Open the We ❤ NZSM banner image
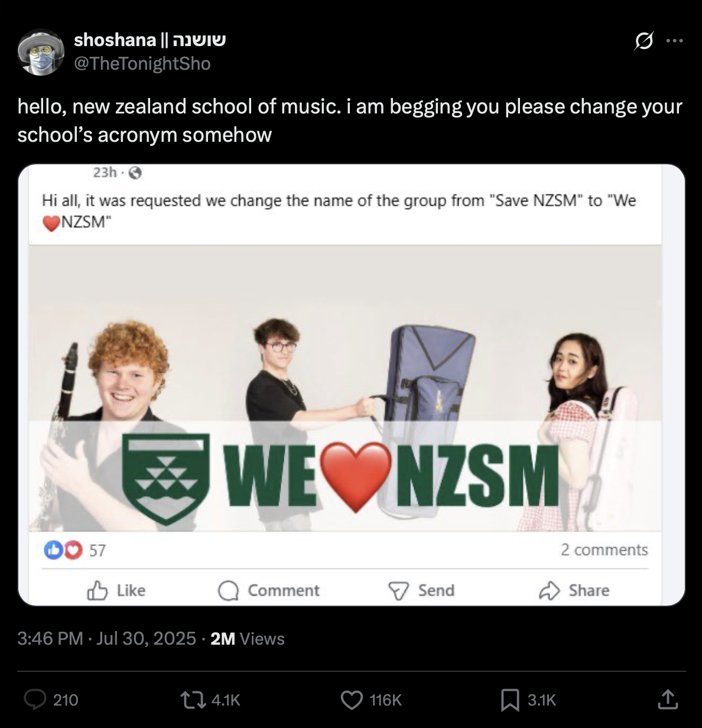The height and width of the screenshot is (728, 702). coord(344,388)
